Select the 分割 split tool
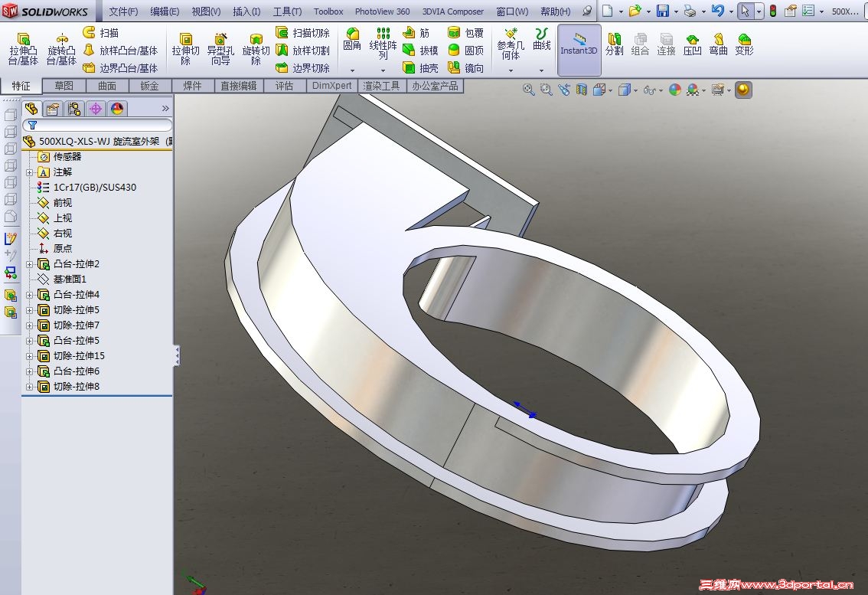The image size is (868, 595). tap(614, 44)
